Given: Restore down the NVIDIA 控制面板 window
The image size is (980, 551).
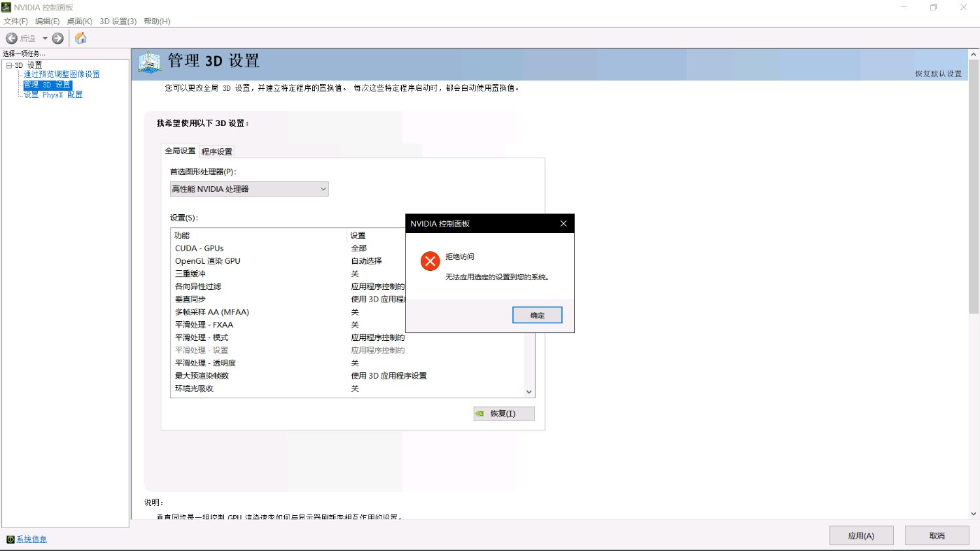Looking at the screenshot, I should [x=934, y=7].
